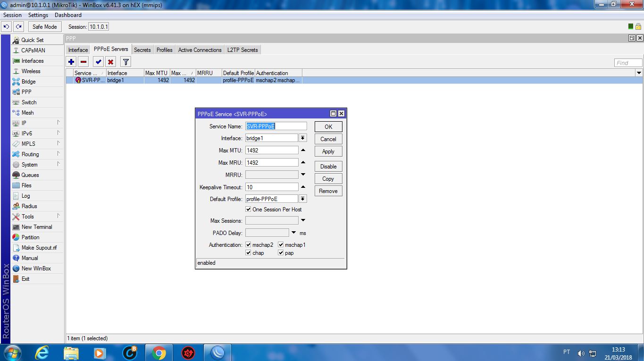Click OK in PPPoE Service dialog
Screen dimensions: 644x361
(328, 126)
